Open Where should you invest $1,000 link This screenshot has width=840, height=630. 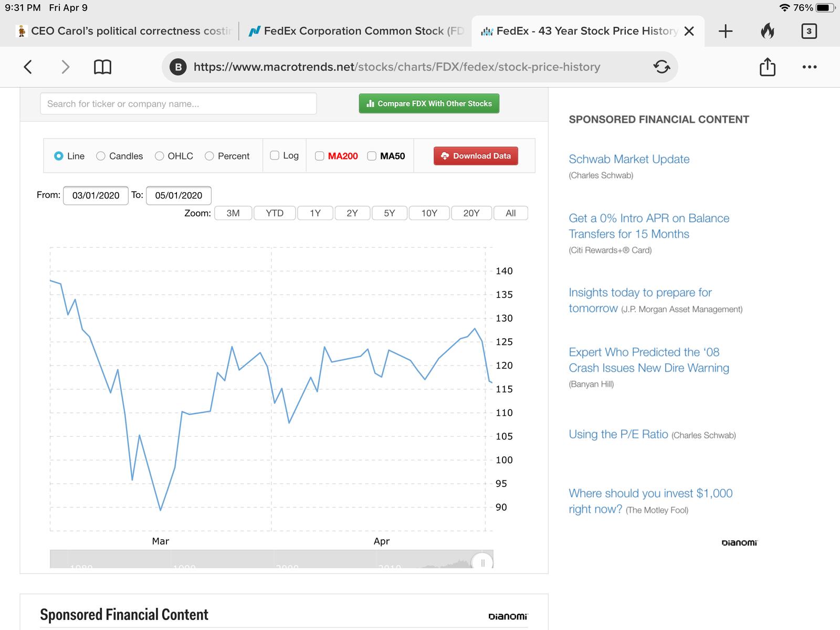[x=650, y=501]
